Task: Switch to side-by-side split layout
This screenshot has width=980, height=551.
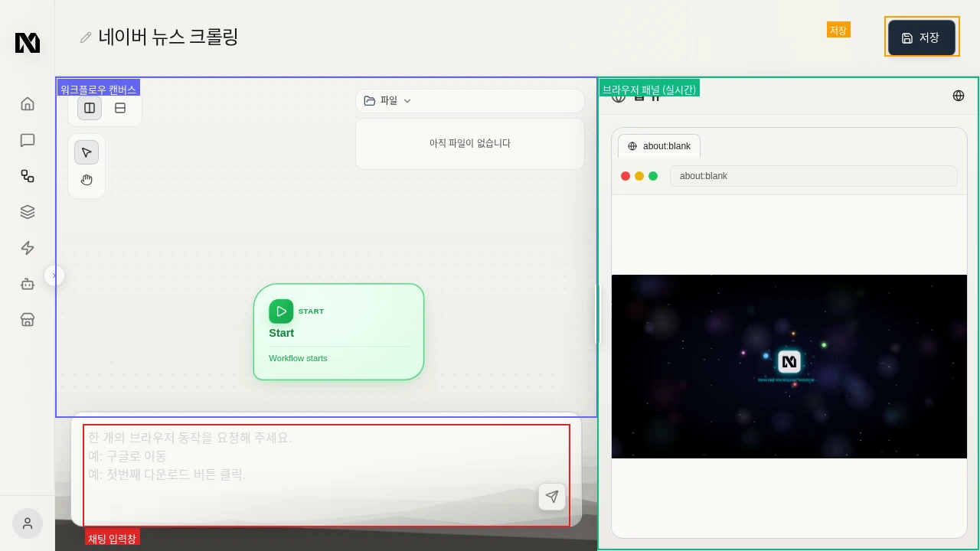Action: [90, 108]
